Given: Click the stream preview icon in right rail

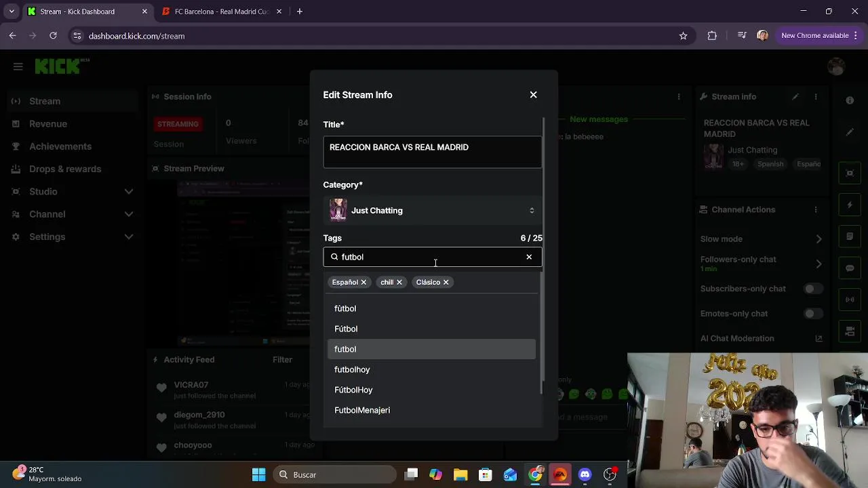Looking at the screenshot, I should click(x=850, y=173).
